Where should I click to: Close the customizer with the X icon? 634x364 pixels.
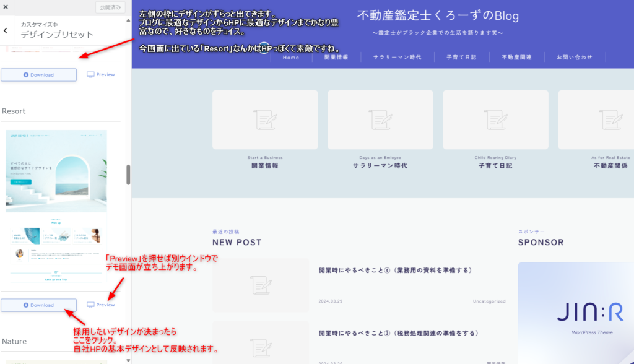tap(6, 7)
